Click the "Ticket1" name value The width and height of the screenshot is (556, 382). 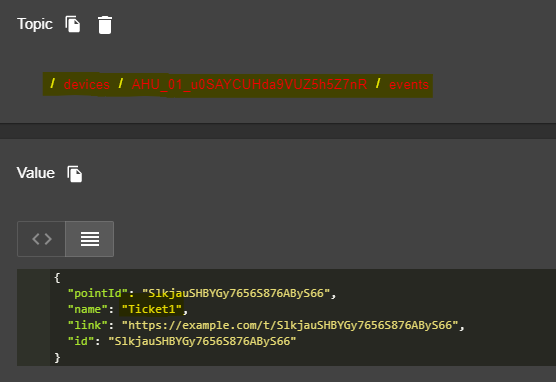coord(152,309)
